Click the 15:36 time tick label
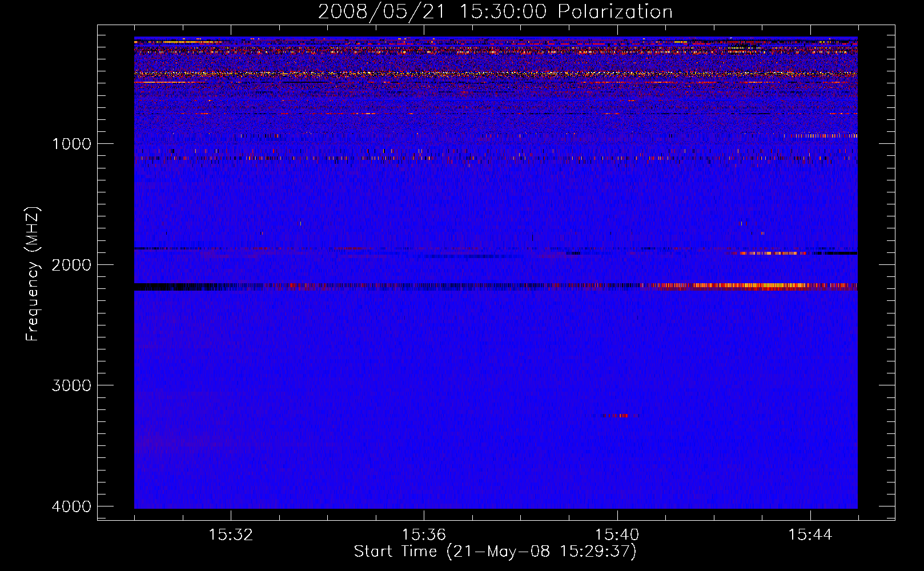This screenshot has width=924, height=571. 424,534
